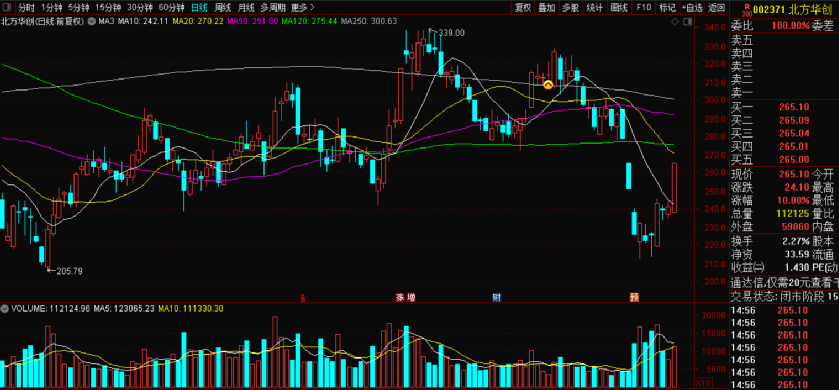Switch chart to 周线 period
This screenshot has height=390, width=839.
click(x=223, y=7)
